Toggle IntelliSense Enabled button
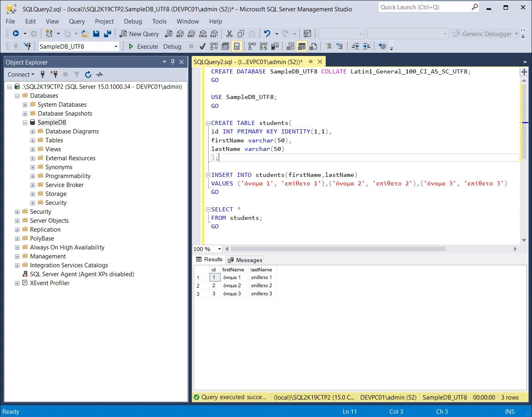The width and height of the screenshot is (532, 417). click(x=237, y=46)
